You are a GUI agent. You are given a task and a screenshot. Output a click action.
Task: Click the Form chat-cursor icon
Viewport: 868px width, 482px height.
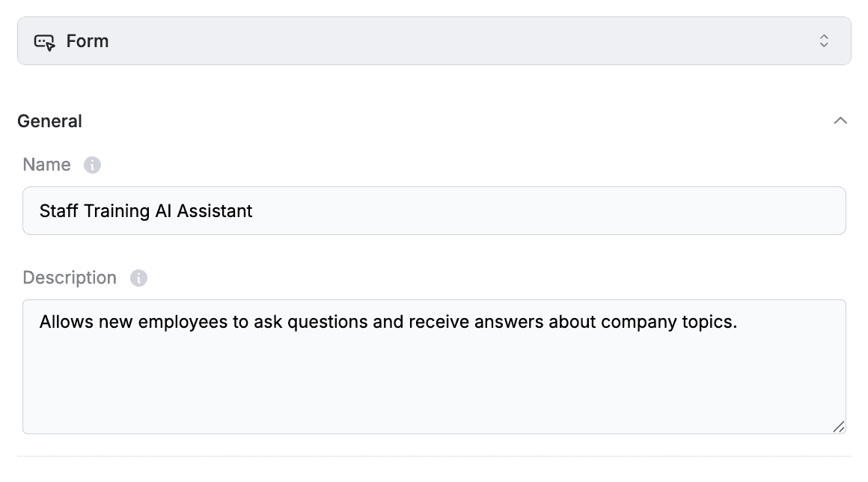(44, 41)
